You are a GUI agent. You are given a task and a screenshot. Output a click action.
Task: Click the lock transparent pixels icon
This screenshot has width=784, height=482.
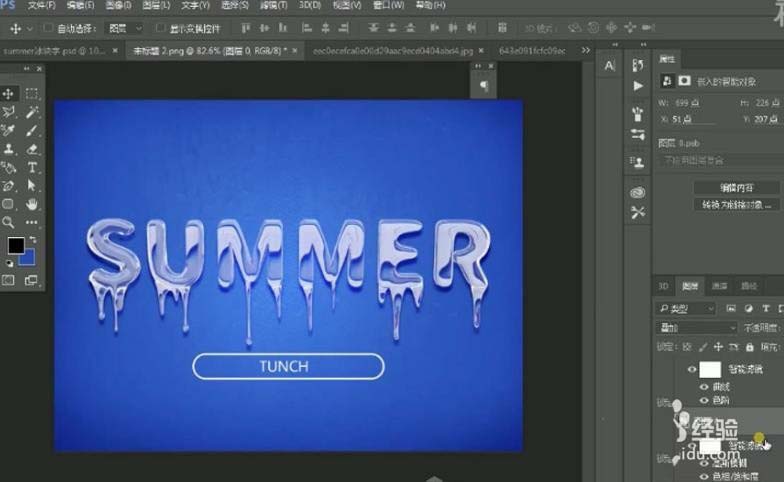[687, 346]
